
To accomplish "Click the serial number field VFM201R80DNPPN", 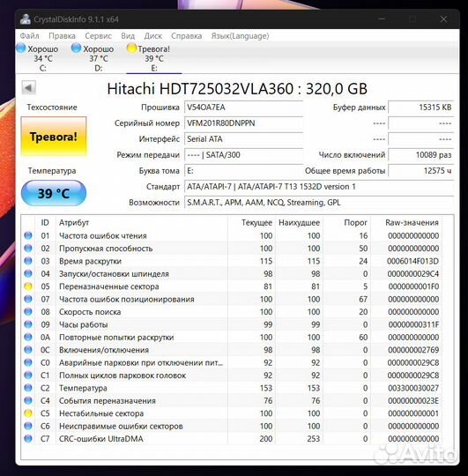I will click(244, 123).
